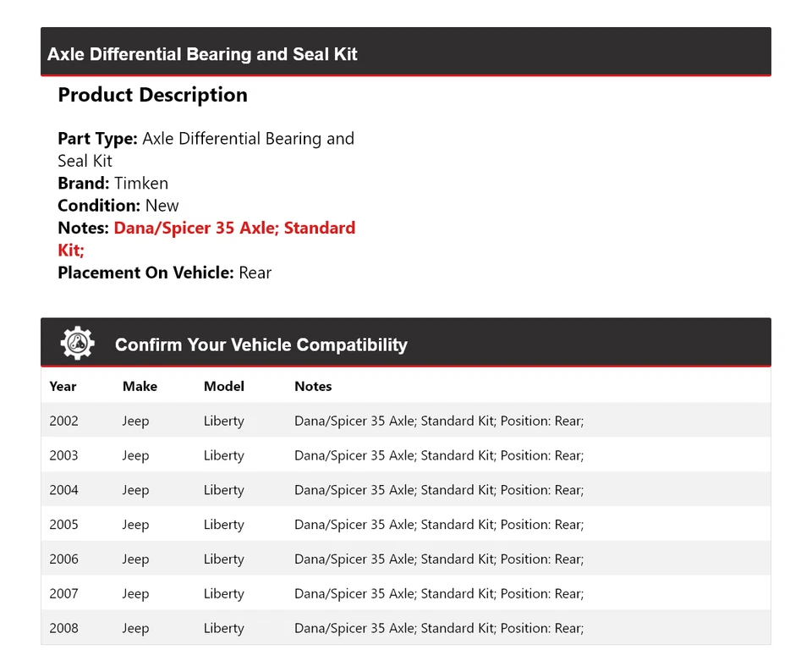Click the Condition: New line
Screen dimensions: 812x672
[118, 206]
